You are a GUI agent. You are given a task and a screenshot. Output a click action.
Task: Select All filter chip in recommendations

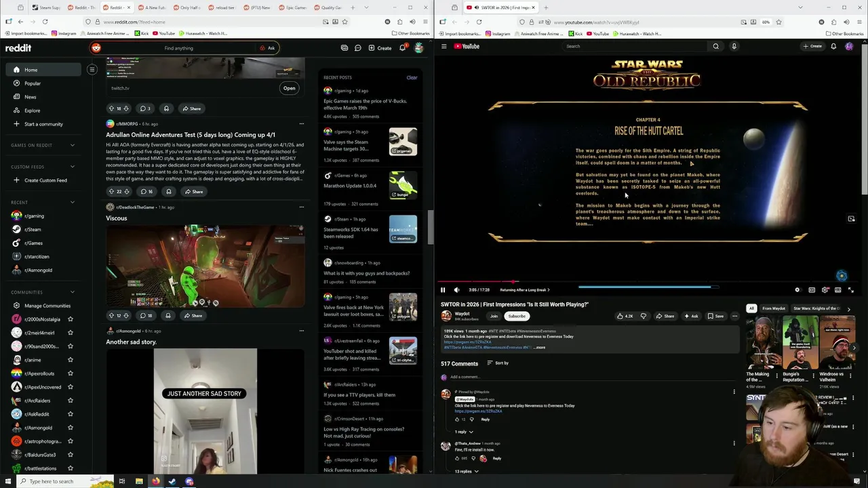coord(751,308)
